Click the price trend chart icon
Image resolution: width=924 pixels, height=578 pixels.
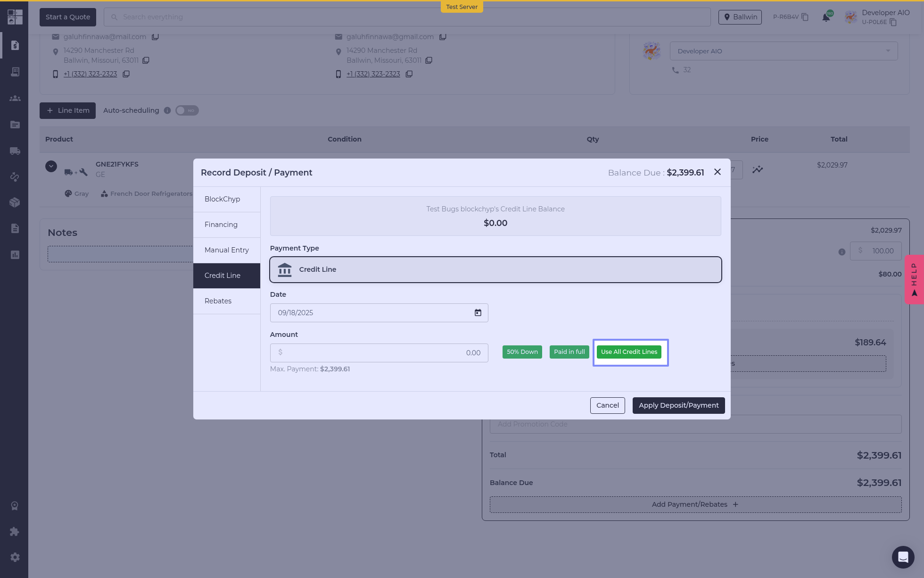757,169
